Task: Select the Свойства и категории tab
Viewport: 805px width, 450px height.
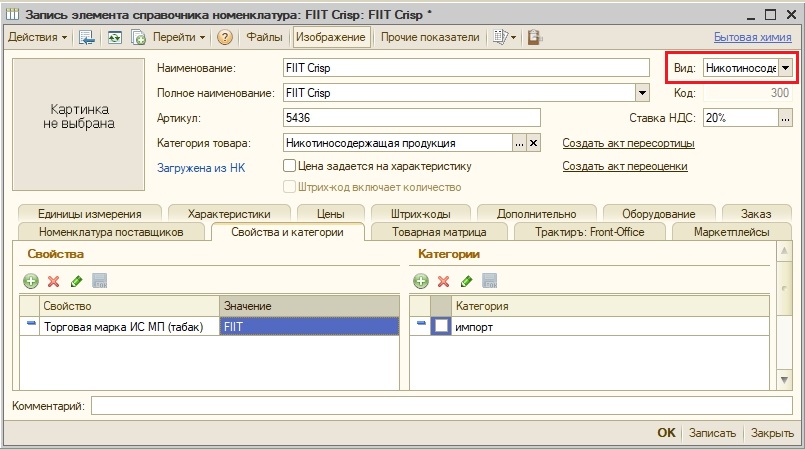Action: [288, 232]
